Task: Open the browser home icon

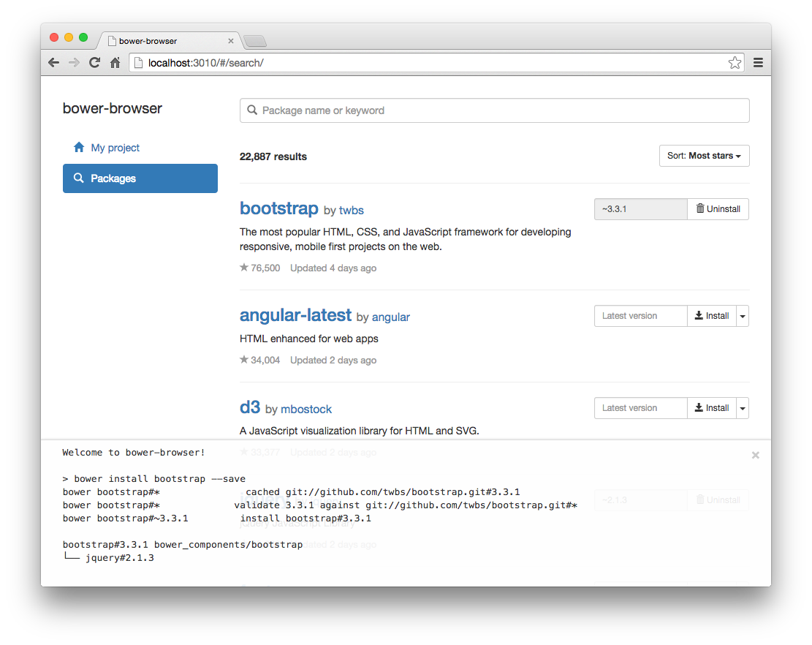Action: pos(115,63)
